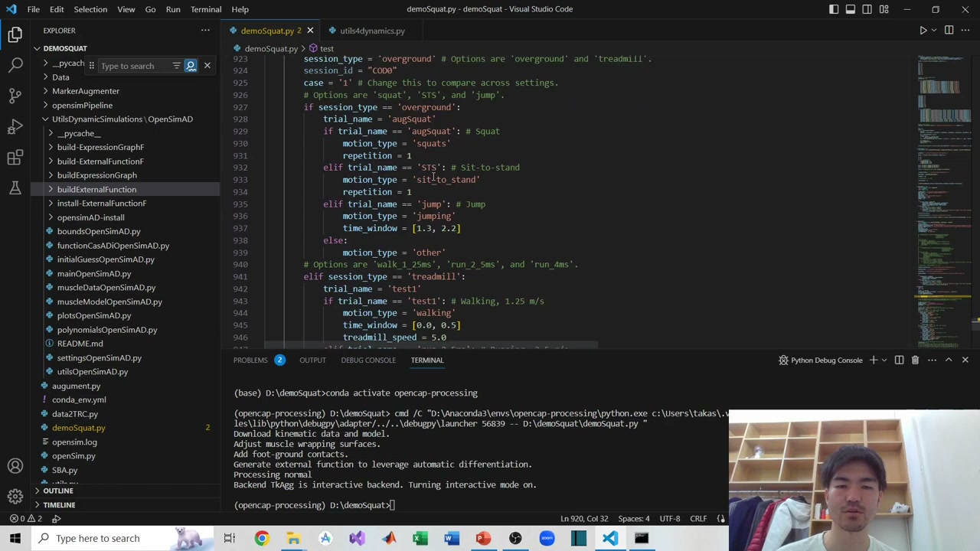Open Google Chrome from the taskbar
This screenshot has height=551, width=980.
pyautogui.click(x=262, y=538)
